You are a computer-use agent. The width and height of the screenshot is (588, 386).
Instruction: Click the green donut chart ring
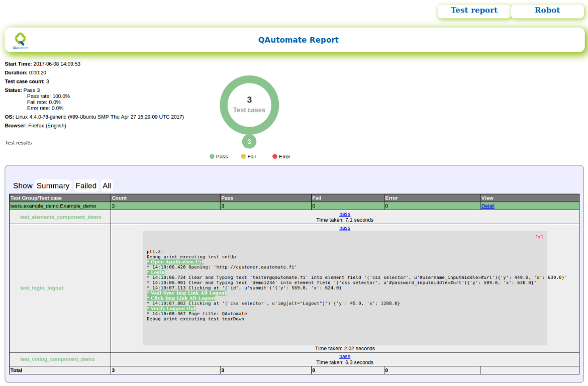249,79
